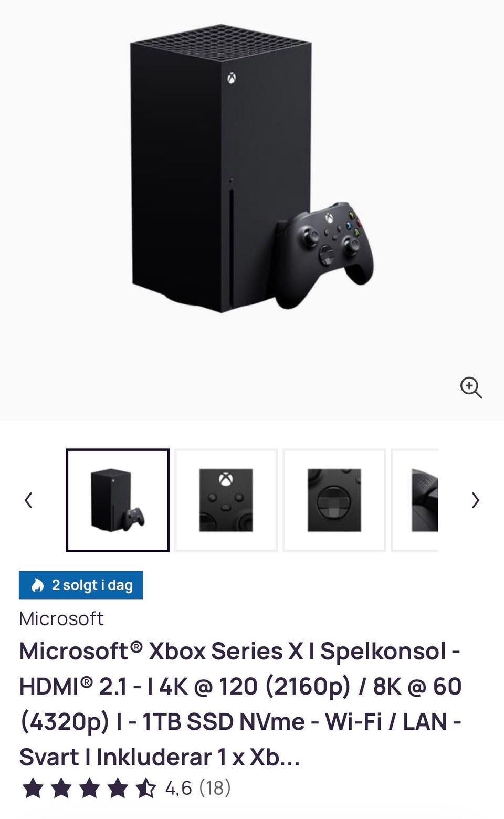Open the (18) reviews count
Image resolution: width=504 pixels, height=819 pixels.
pos(215,788)
